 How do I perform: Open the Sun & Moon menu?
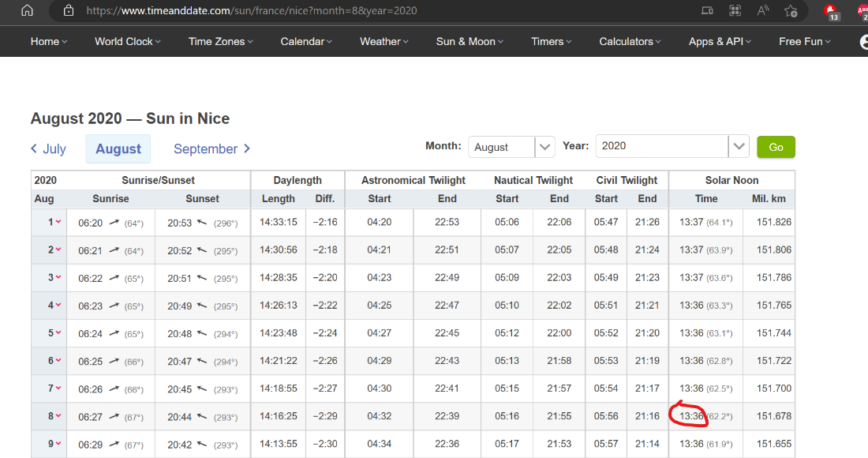pyautogui.click(x=470, y=42)
